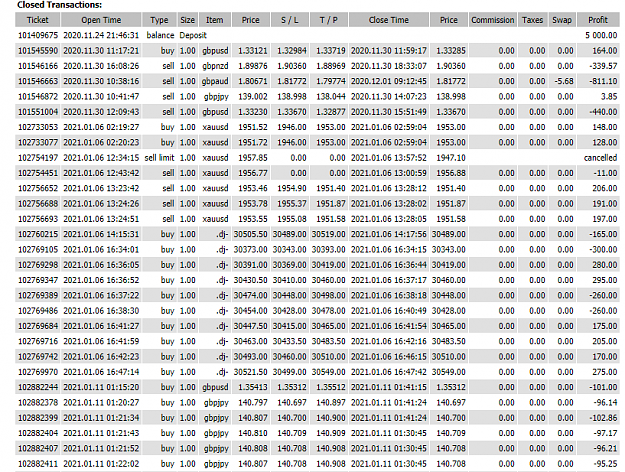Select ticket number 102733077
This screenshot has height=472, width=625.
[38, 142]
